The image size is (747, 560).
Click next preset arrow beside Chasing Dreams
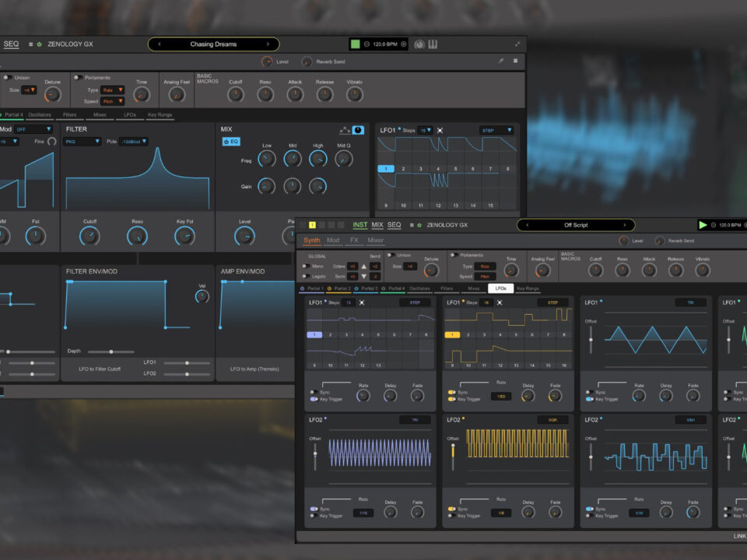click(268, 44)
